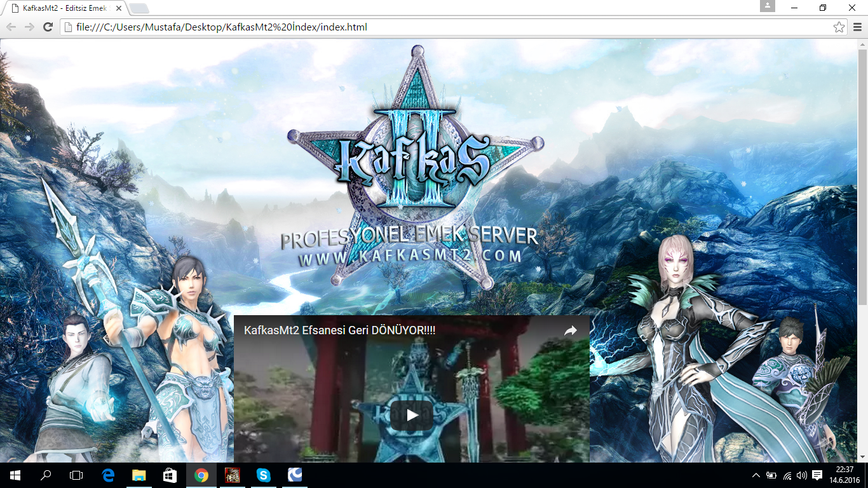The height and width of the screenshot is (488, 868).
Task: Click the page scrollbar down arrow
Action: click(x=862, y=457)
